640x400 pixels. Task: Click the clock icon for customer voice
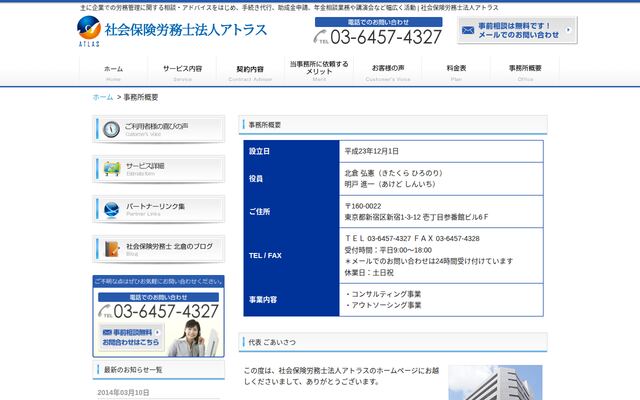click(x=111, y=129)
